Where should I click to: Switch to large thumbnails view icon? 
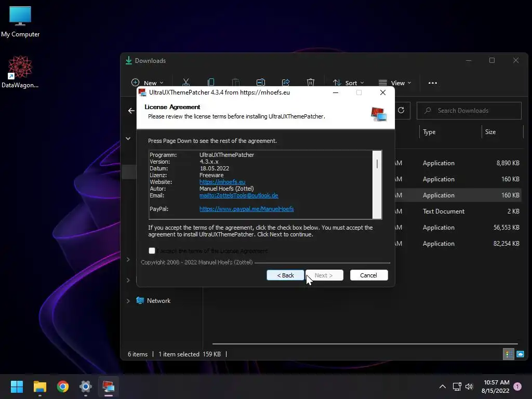pos(520,354)
